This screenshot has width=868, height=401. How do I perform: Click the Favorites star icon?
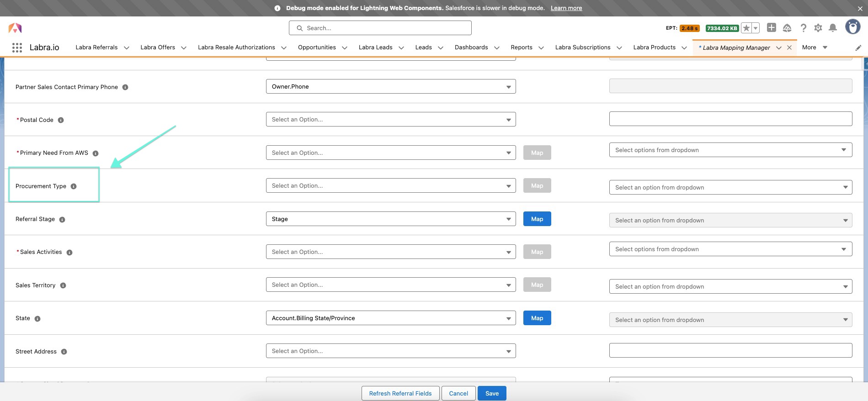click(x=746, y=28)
